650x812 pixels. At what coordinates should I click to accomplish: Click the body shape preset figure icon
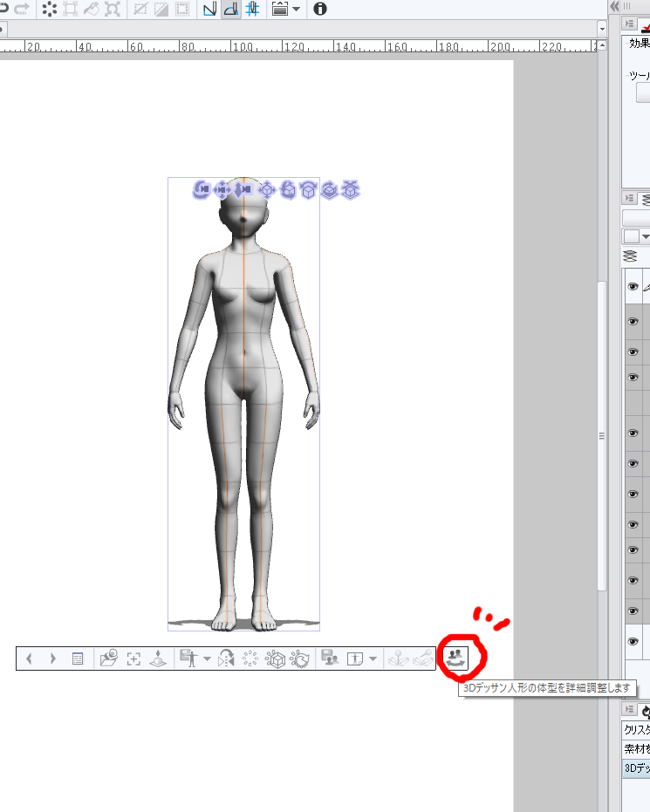coord(355,658)
